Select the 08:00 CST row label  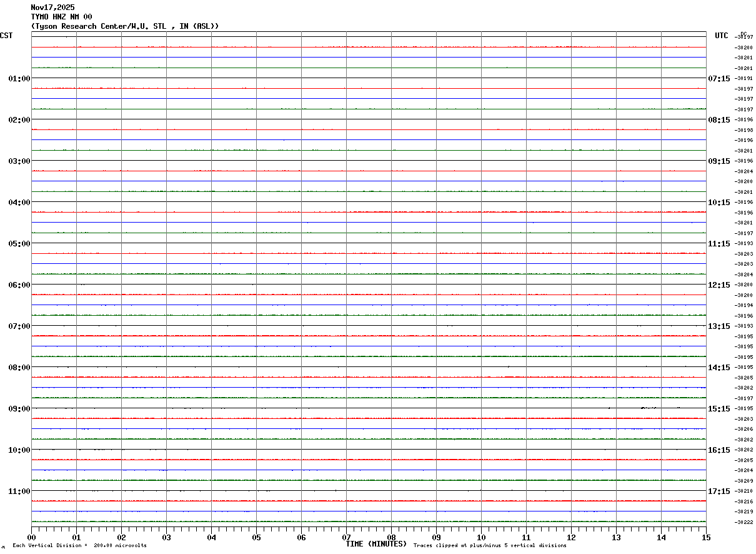pyautogui.click(x=19, y=367)
